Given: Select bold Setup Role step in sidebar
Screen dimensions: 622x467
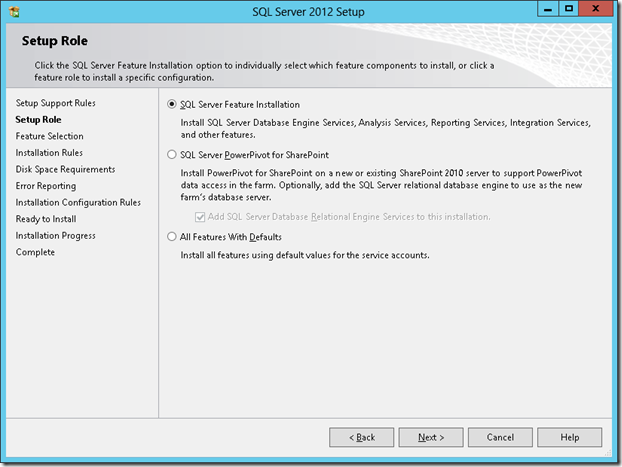Looking at the screenshot, I should [x=38, y=120].
